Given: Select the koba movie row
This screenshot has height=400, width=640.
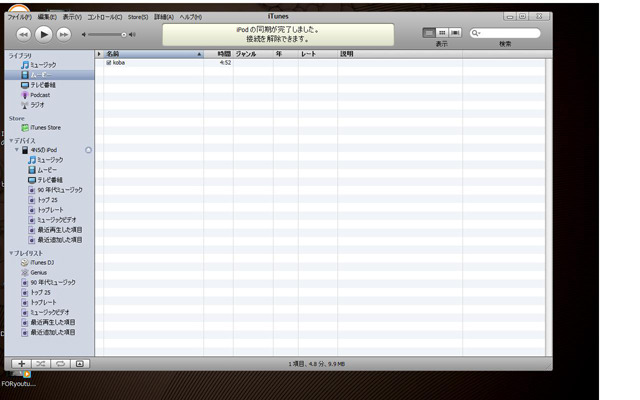Looking at the screenshot, I should click(320, 63).
